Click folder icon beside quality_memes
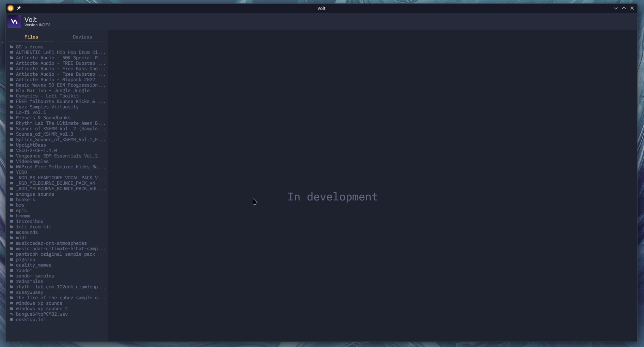 click(x=12, y=265)
